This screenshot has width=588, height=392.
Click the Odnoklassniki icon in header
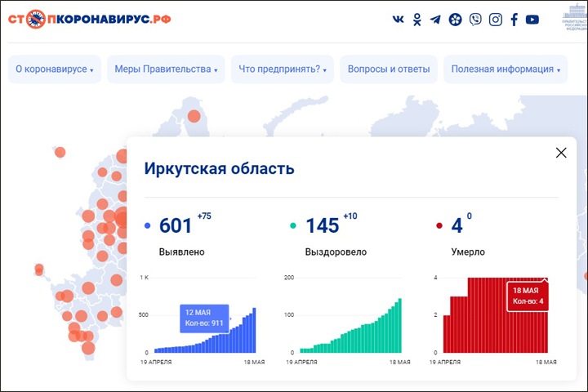(x=417, y=20)
